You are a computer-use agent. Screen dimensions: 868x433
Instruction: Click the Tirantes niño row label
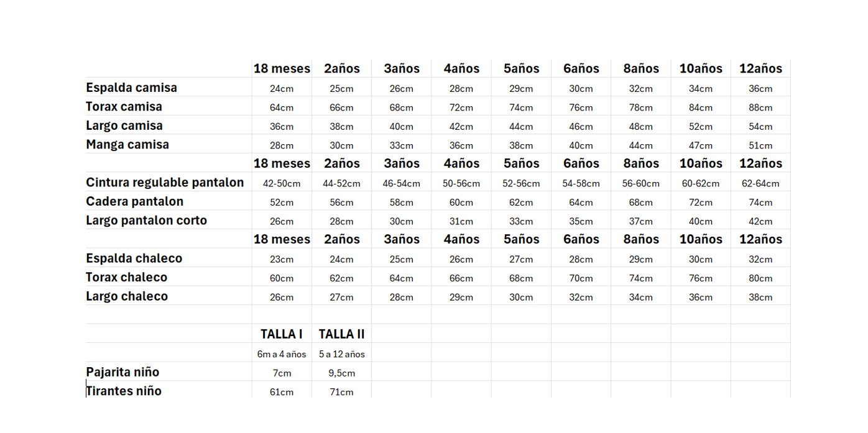124,391
